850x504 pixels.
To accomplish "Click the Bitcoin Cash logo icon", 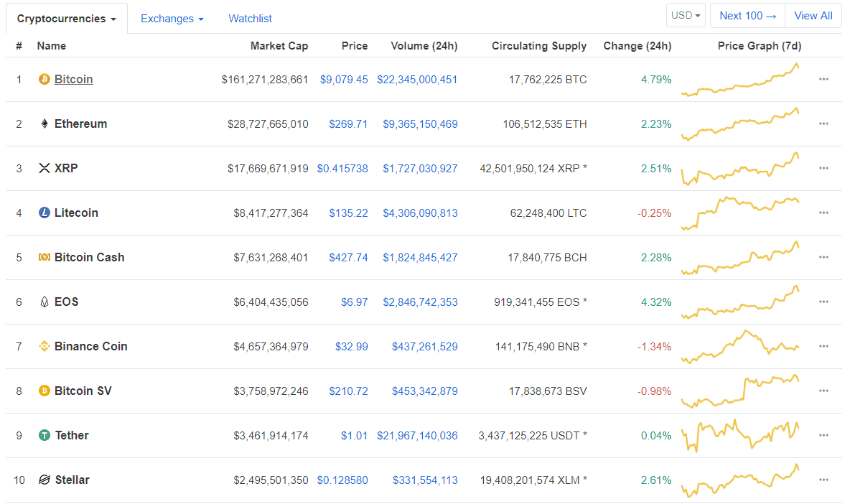I will click(x=44, y=258).
